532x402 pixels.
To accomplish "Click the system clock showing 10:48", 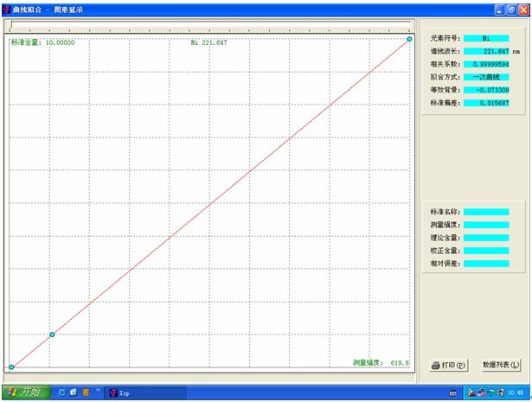I will pyautogui.click(x=516, y=392).
